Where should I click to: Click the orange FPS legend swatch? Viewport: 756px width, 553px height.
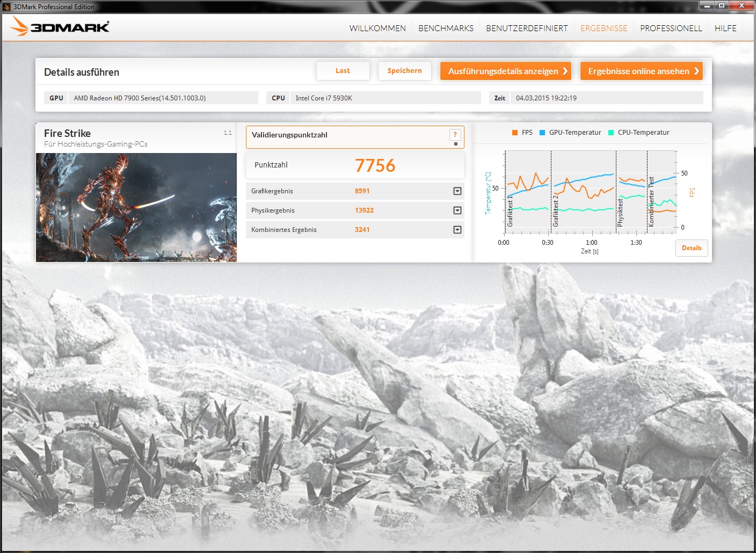tap(515, 133)
